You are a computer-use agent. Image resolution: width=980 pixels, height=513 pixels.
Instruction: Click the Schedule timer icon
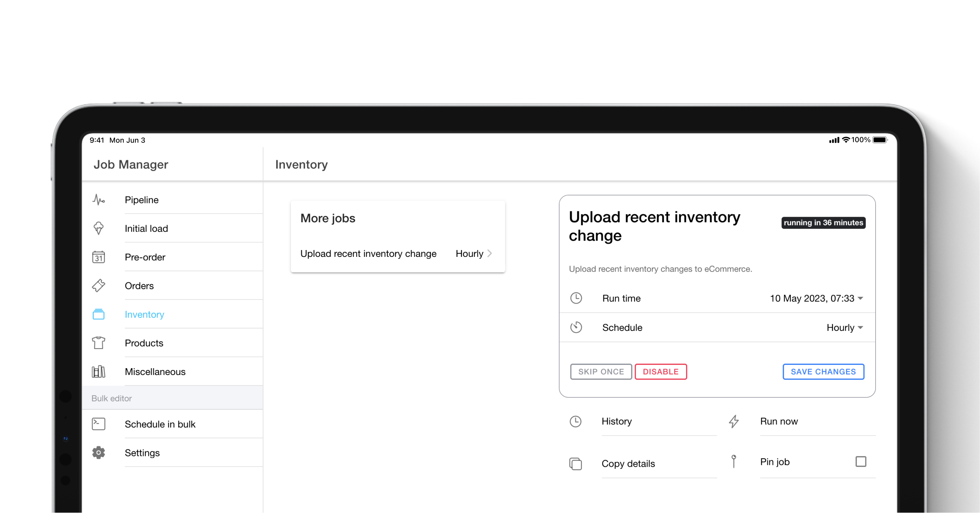pos(576,327)
